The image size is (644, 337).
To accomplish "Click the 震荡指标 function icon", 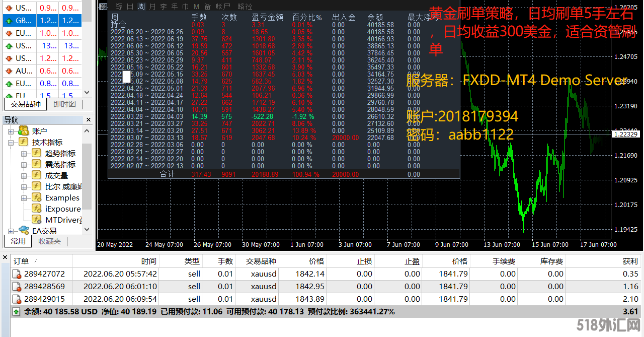I will pyautogui.click(x=36, y=164).
